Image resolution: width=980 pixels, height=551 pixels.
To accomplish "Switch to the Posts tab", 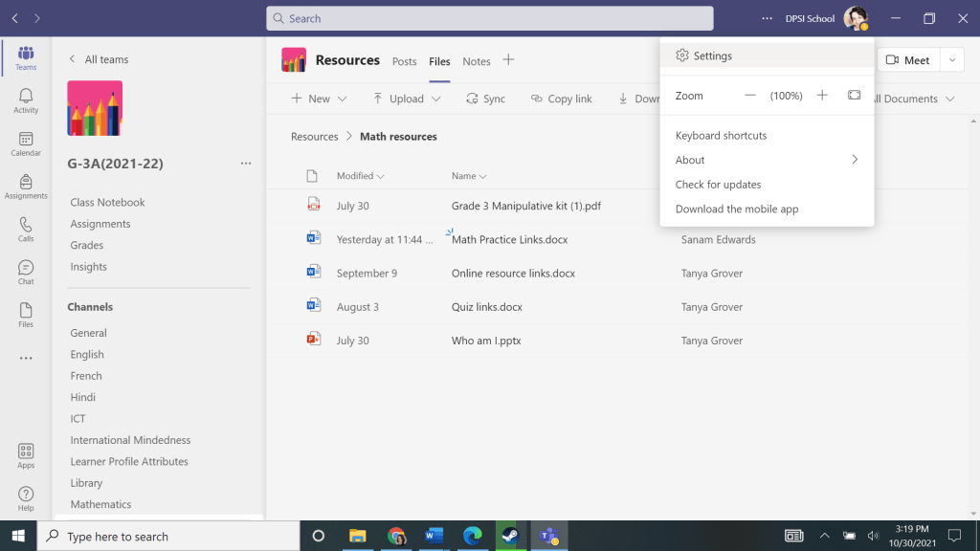I will click(x=405, y=61).
